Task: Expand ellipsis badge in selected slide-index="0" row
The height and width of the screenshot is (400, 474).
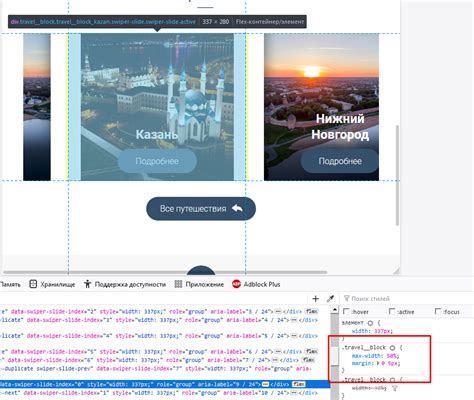Action: coord(265,384)
